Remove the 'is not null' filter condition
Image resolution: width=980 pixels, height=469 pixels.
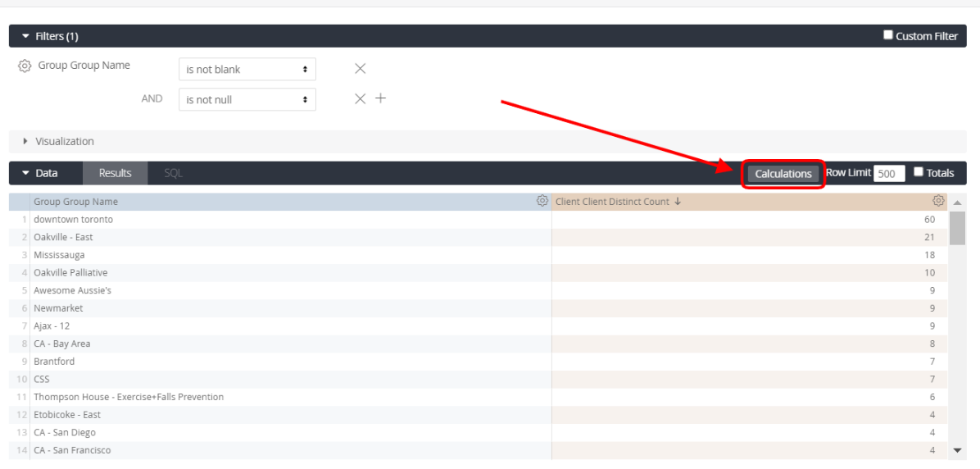[360, 98]
